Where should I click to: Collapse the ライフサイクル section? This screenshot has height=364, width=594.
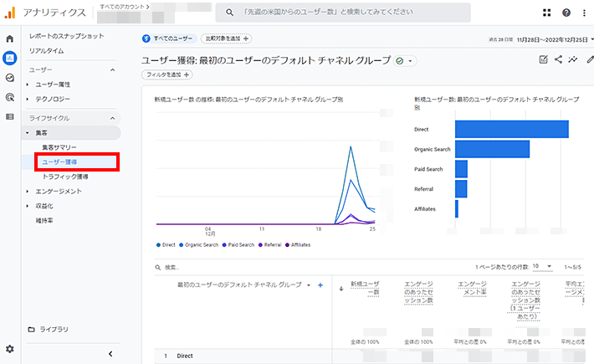(112, 118)
